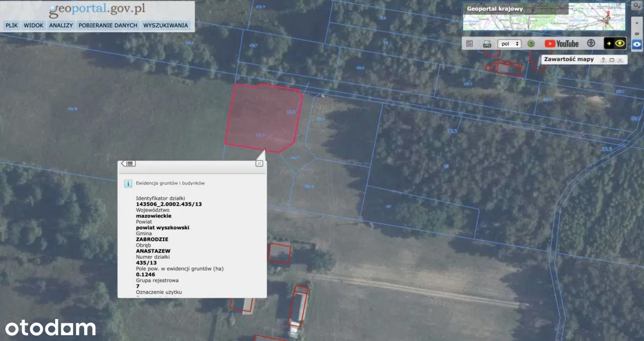Image resolution: width=644 pixels, height=341 pixels.
Task: Open the 'pol' language dropdown
Action: (509, 43)
